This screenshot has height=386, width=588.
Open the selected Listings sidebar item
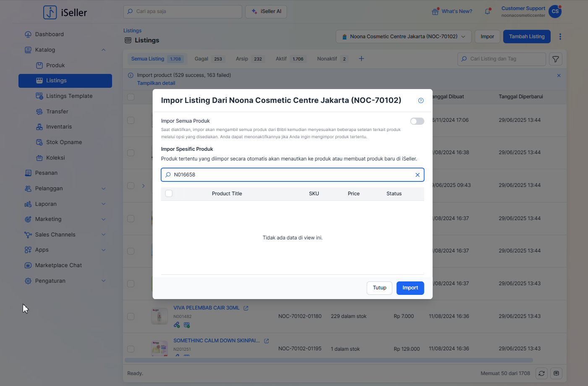(65, 81)
